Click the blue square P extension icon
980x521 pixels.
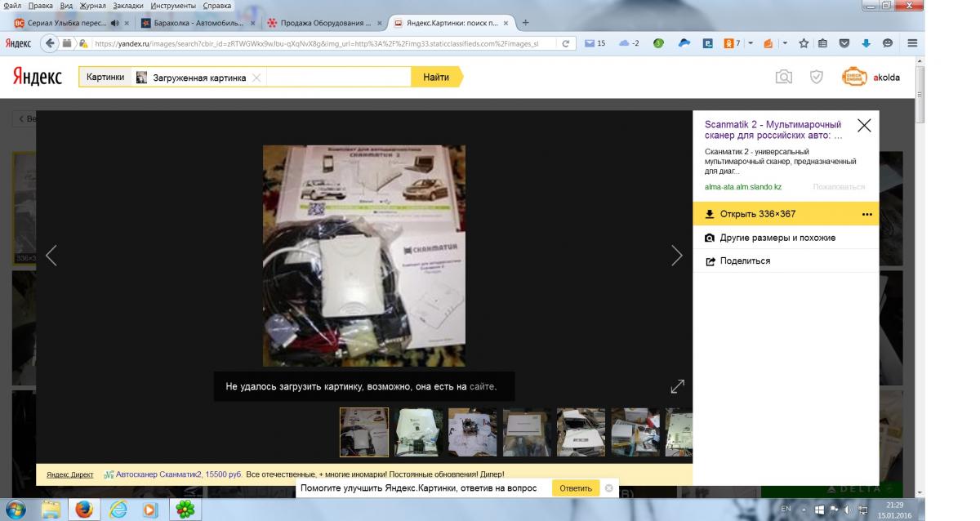(708, 43)
